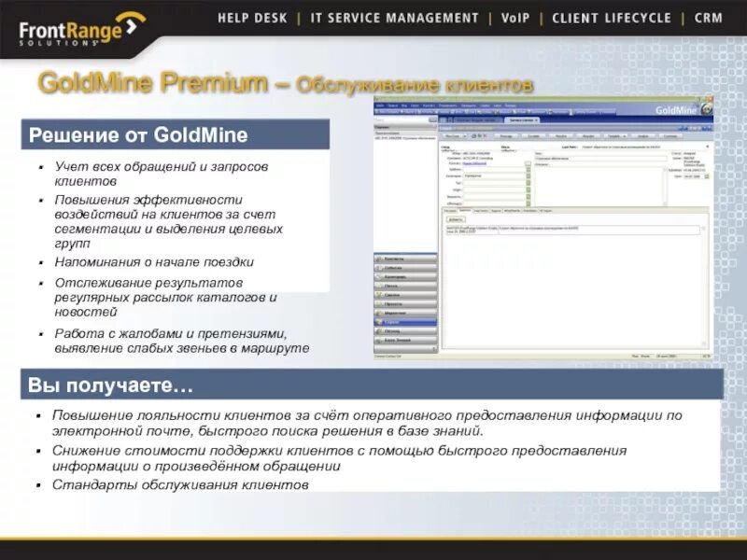Click bullet Напоминания о начале поездки
This screenshot has height=560, width=747.
coord(154,262)
